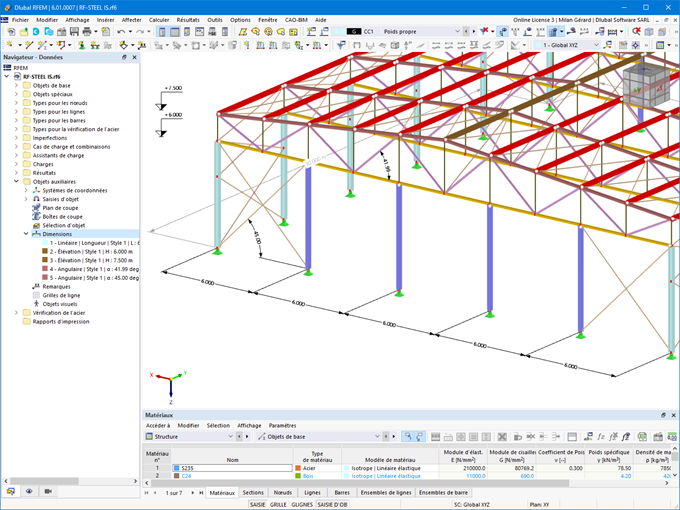Click next load case arrow button
Screen dimensions: 680x510
point(474,31)
